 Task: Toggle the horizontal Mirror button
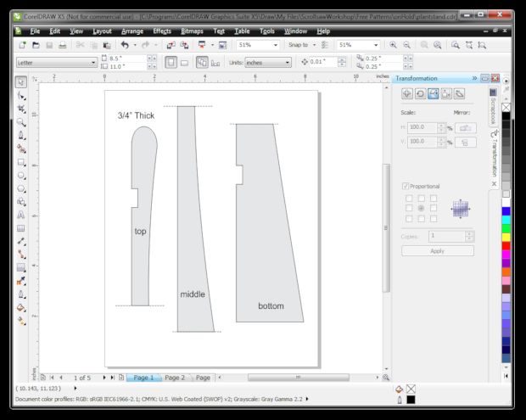[465, 128]
